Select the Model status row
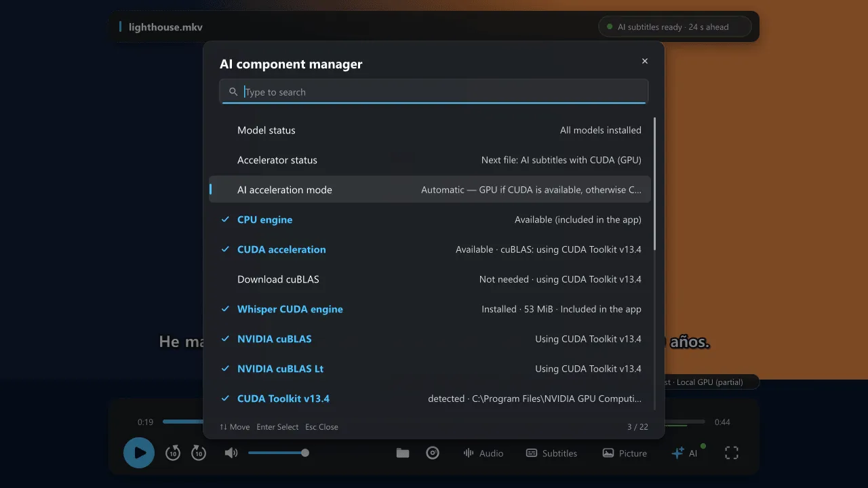Image resolution: width=868 pixels, height=488 pixels. (430, 130)
